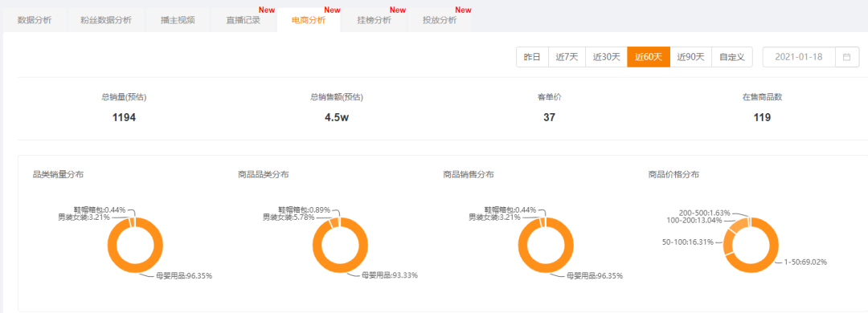Click the 1-50:69.02% price label

tap(805, 262)
